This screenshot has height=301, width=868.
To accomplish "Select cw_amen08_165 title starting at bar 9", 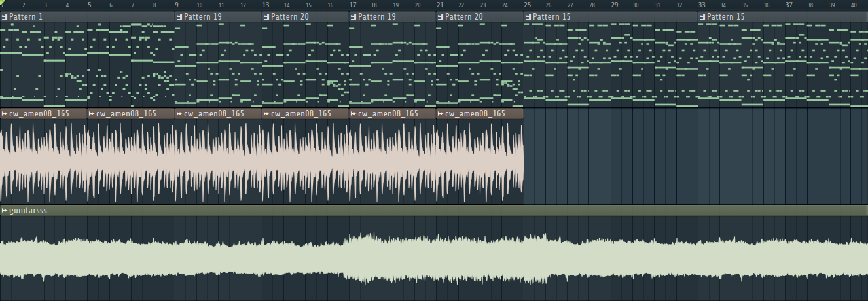I will click(x=214, y=114).
